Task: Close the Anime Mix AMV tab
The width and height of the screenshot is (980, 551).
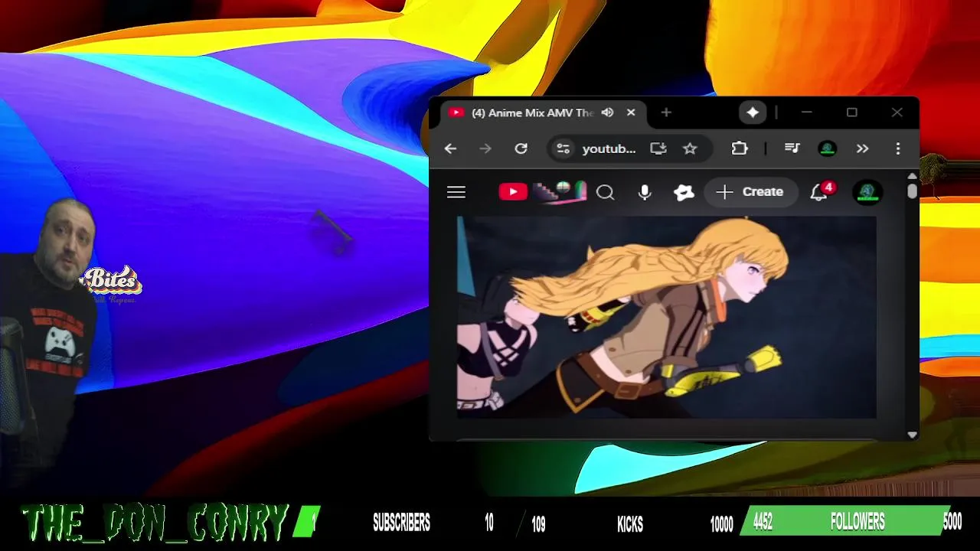Action: [x=631, y=112]
